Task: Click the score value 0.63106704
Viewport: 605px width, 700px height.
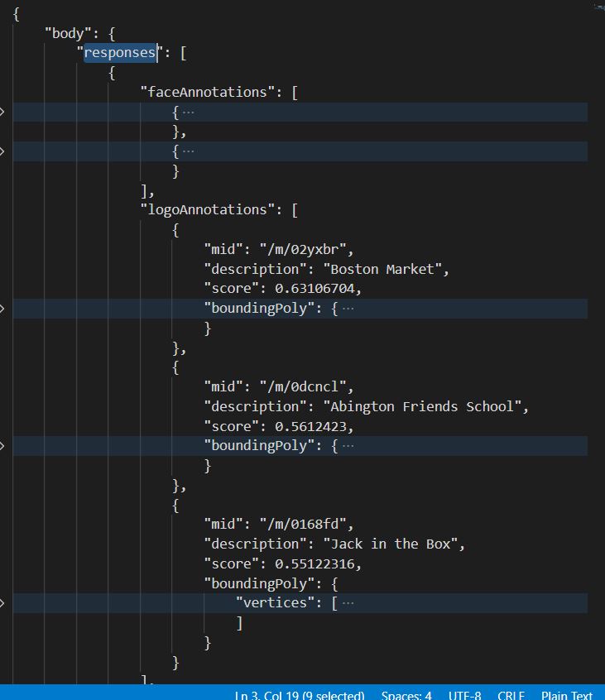Action: [x=315, y=289]
